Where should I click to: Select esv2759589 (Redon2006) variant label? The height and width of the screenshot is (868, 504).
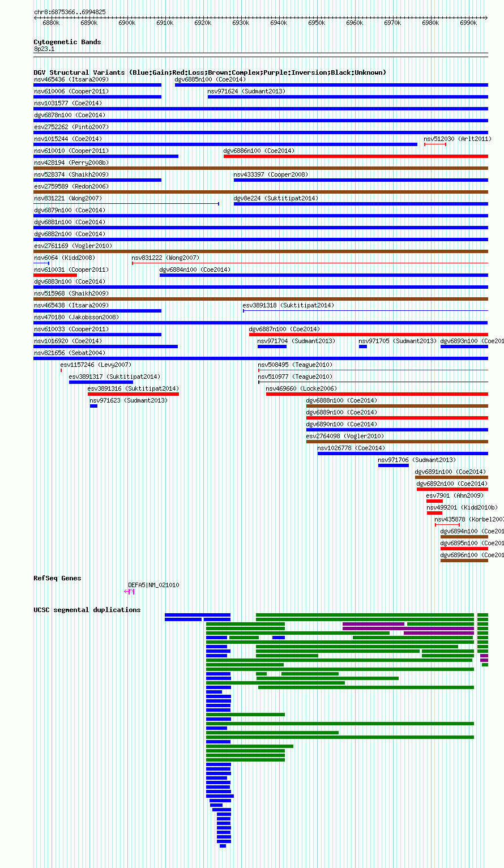pyautogui.click(x=71, y=186)
